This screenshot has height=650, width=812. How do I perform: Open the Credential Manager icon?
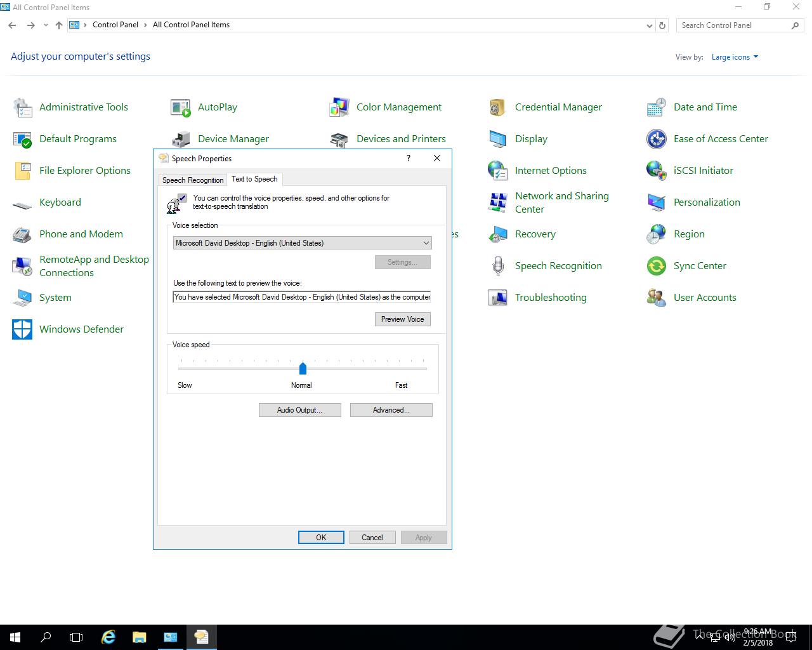coord(498,107)
